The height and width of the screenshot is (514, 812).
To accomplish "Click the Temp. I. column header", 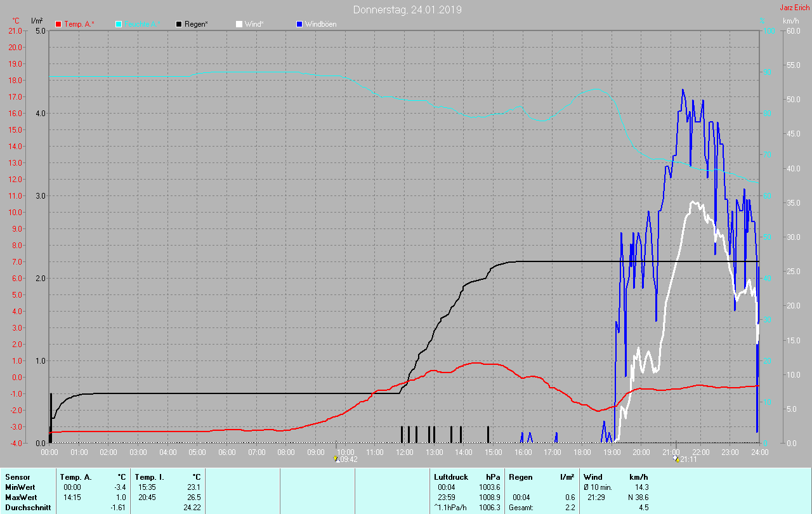I will [x=149, y=477].
